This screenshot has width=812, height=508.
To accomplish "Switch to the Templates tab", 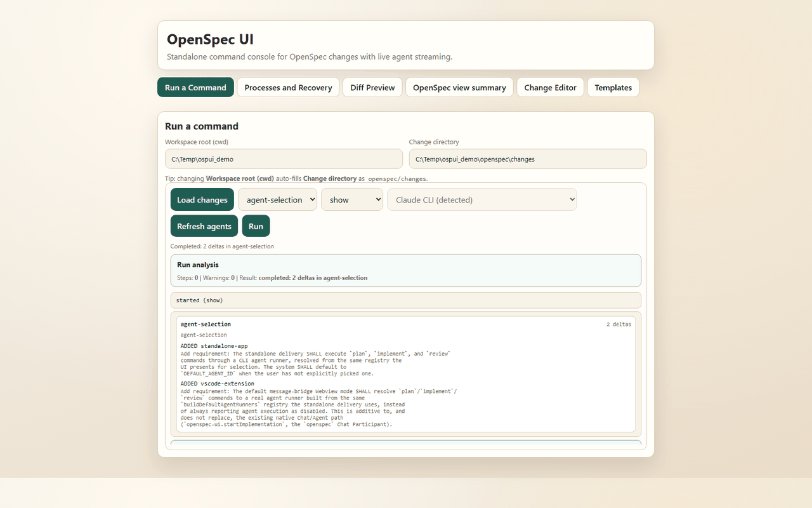I will click(x=613, y=88).
